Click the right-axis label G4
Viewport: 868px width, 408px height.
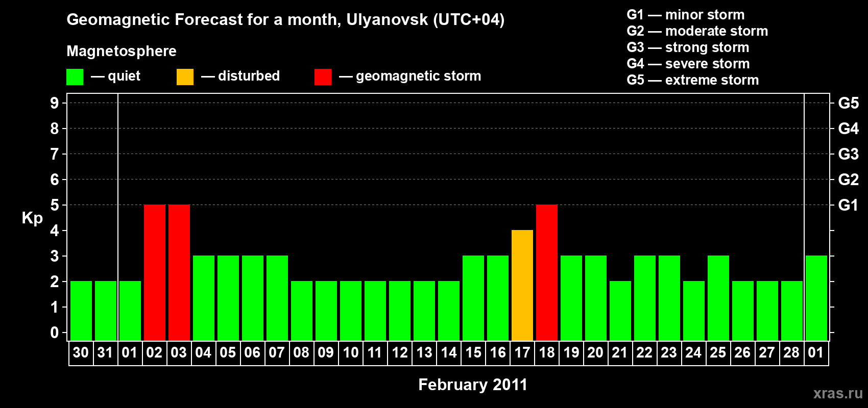pyautogui.click(x=848, y=129)
